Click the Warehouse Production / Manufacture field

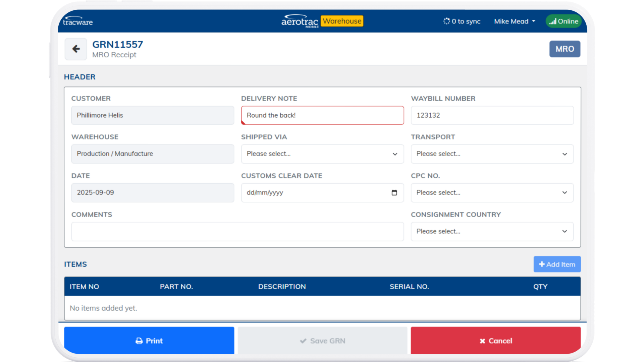(x=153, y=154)
